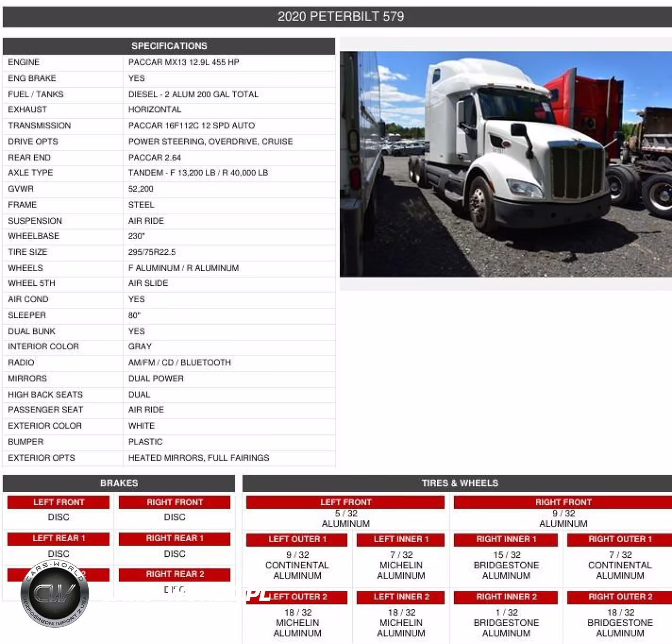Click RIGHT FRONT tire red label

[563, 503]
